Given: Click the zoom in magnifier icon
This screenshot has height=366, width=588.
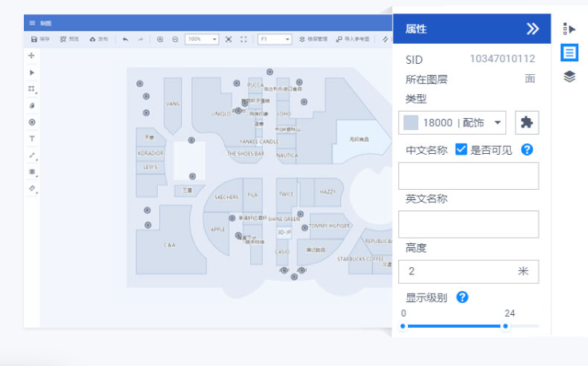Looking at the screenshot, I should (x=160, y=39).
